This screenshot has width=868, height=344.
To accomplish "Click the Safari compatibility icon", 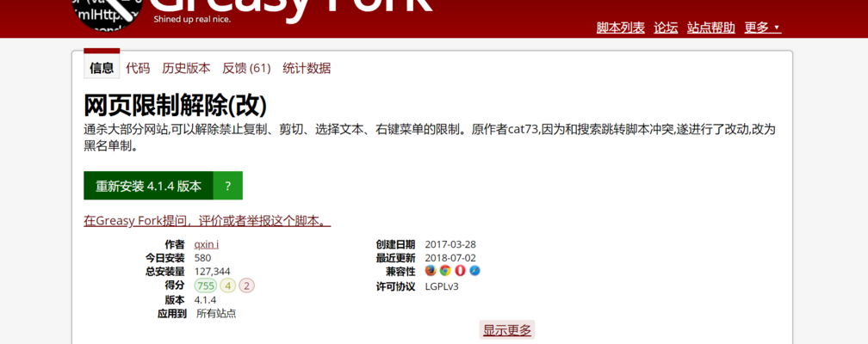I will tap(474, 270).
